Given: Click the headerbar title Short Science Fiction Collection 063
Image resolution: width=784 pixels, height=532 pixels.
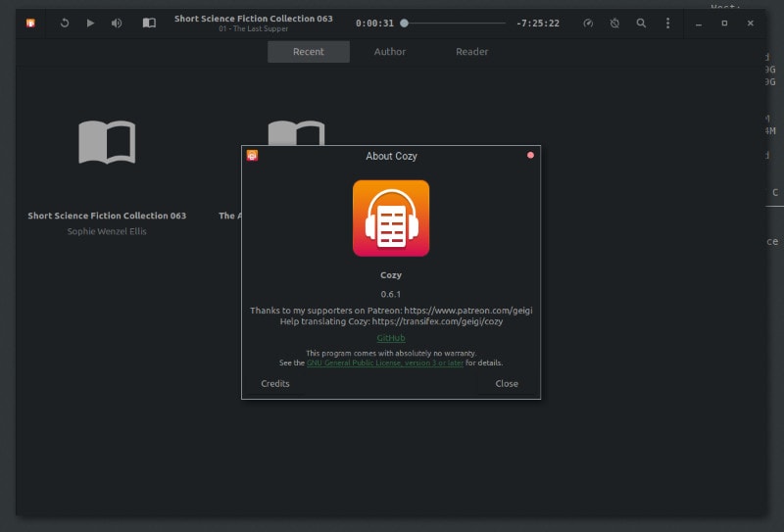Looking at the screenshot, I should (x=254, y=19).
